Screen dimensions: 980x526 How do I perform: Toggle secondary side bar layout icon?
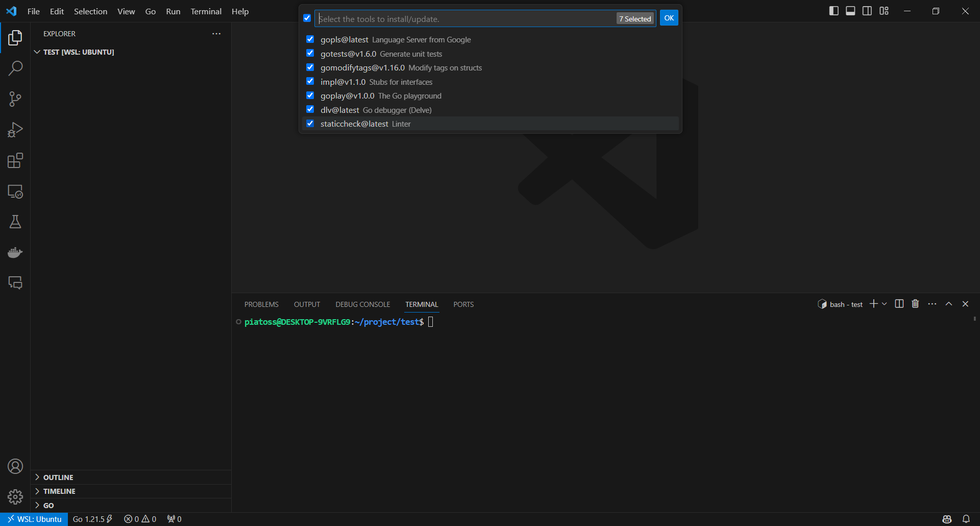(x=867, y=11)
